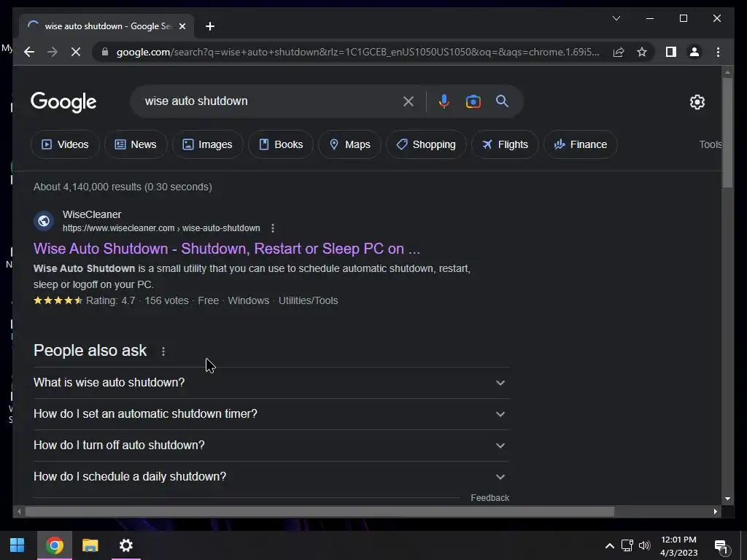The height and width of the screenshot is (560, 747).
Task: Open File Explorer from the taskbar
Action: pyautogui.click(x=90, y=545)
